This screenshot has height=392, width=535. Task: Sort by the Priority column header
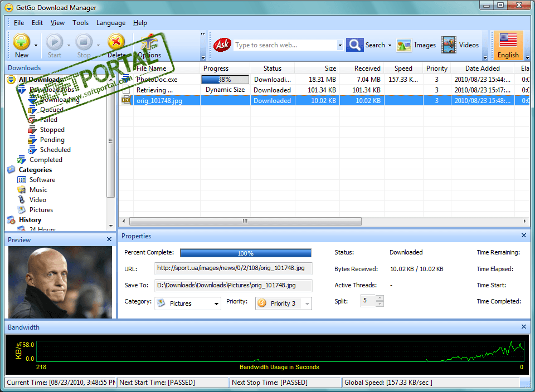pyautogui.click(x=437, y=68)
